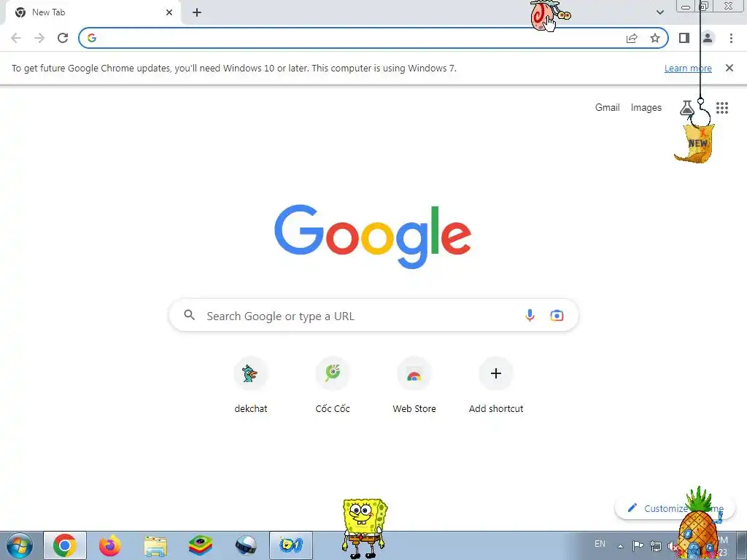Open the SpongeBob cursor app in taskbar
This screenshot has height=560, width=747.
(x=291, y=545)
